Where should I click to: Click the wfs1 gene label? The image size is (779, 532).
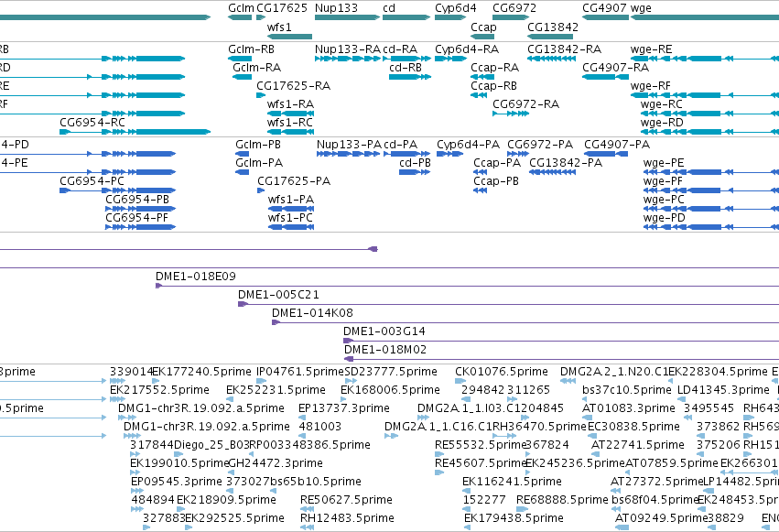click(x=279, y=27)
